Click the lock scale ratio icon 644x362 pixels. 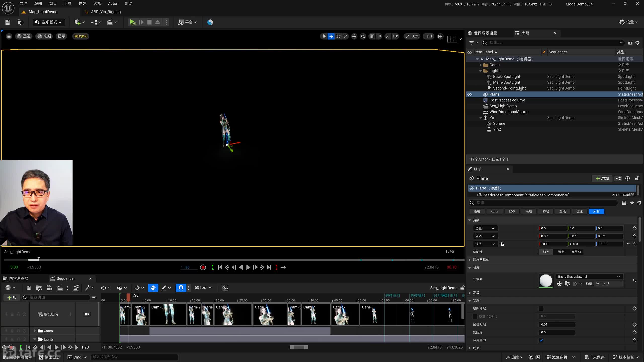tap(502, 244)
